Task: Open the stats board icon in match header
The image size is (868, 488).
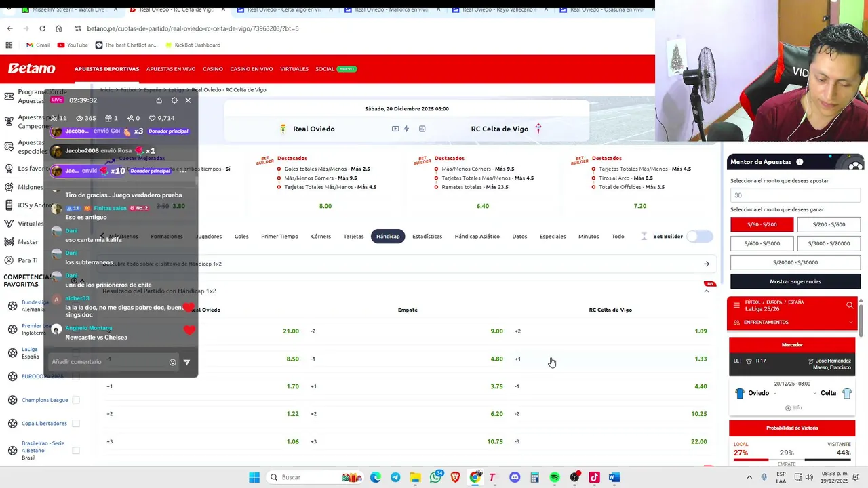Action: click(x=422, y=129)
